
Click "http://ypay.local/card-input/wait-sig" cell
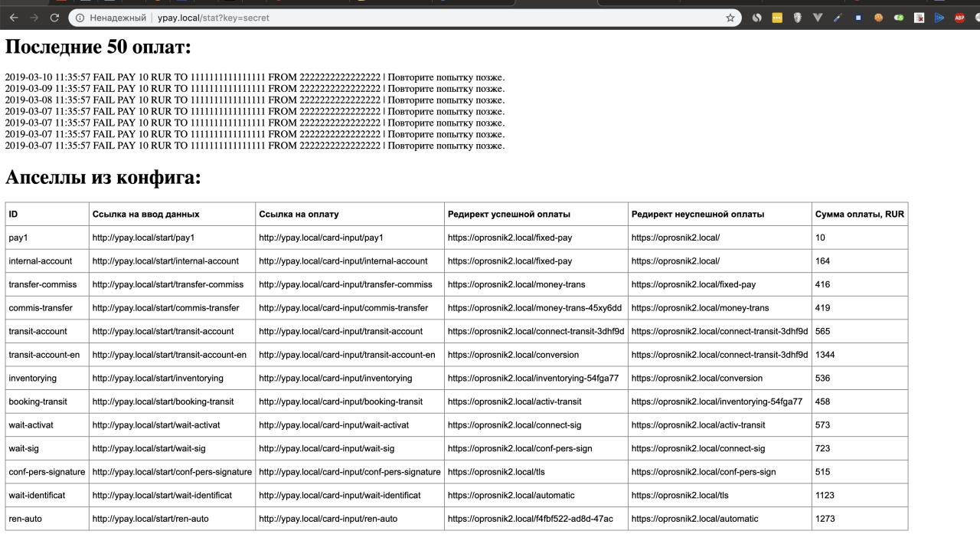[350, 448]
